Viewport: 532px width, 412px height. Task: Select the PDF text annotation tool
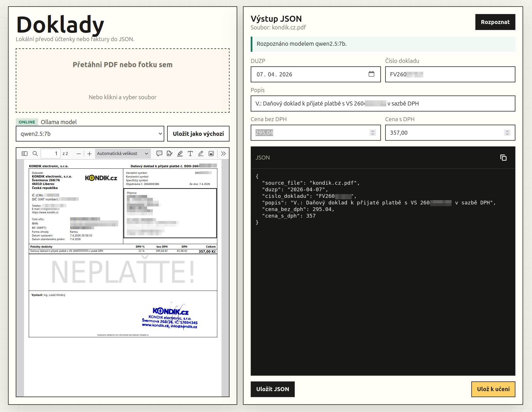coord(190,154)
